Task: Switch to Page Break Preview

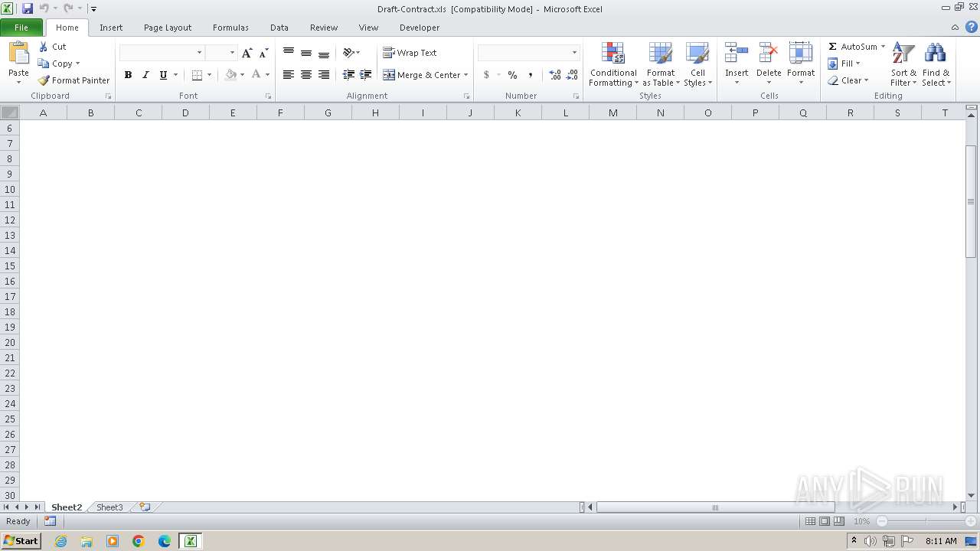Action: pyautogui.click(x=839, y=521)
